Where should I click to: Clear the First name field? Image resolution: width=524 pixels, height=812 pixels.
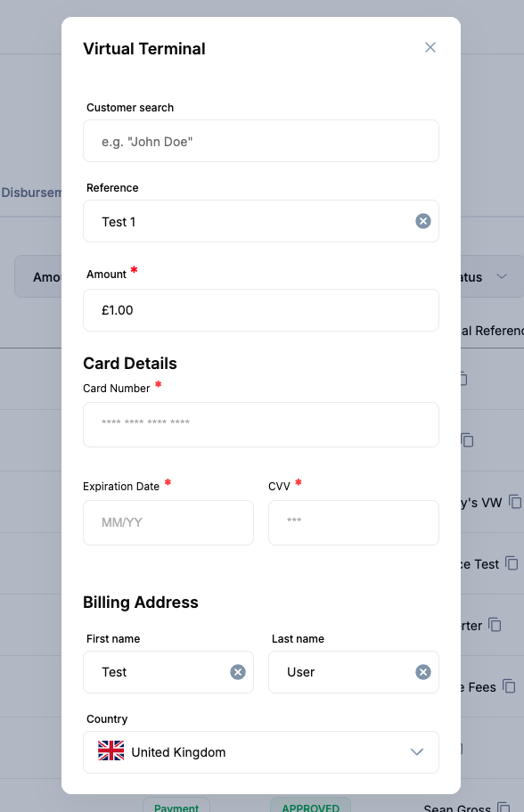coord(238,672)
